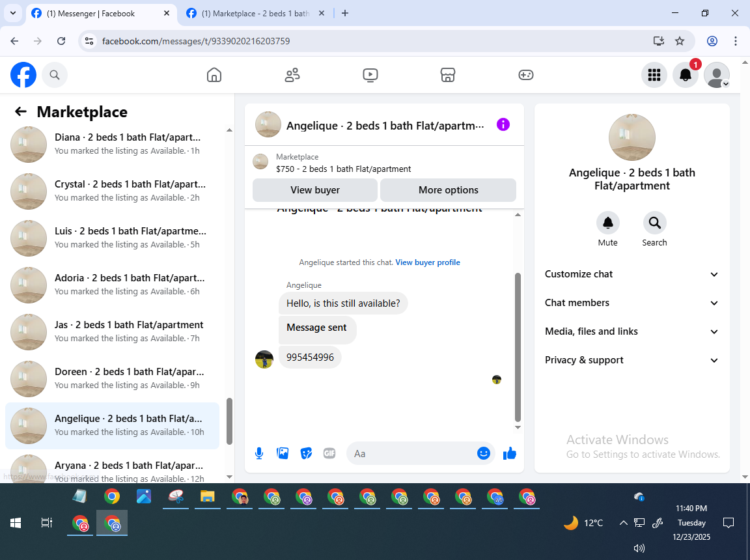The image size is (750, 560).
Task: Go to the Home feed icon
Action: (x=214, y=75)
